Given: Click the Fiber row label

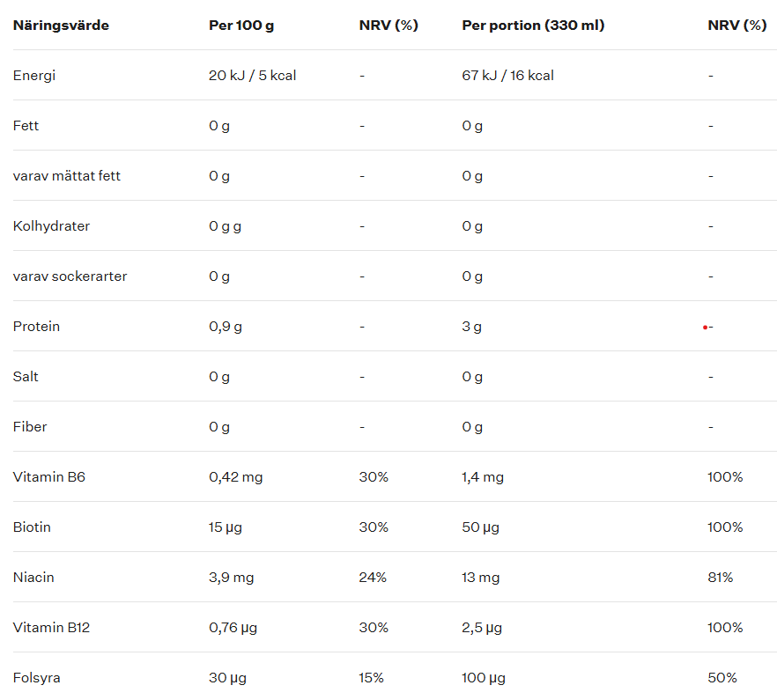Looking at the screenshot, I should click(x=30, y=427).
